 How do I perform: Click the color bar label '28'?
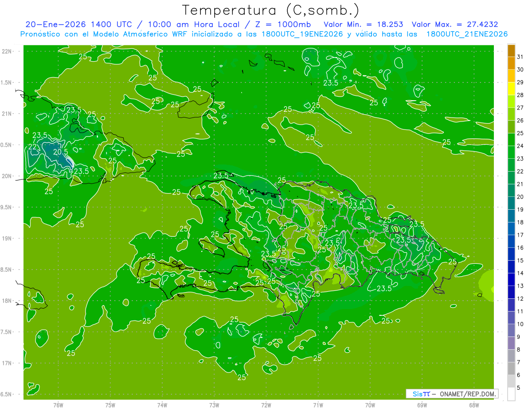(520, 95)
